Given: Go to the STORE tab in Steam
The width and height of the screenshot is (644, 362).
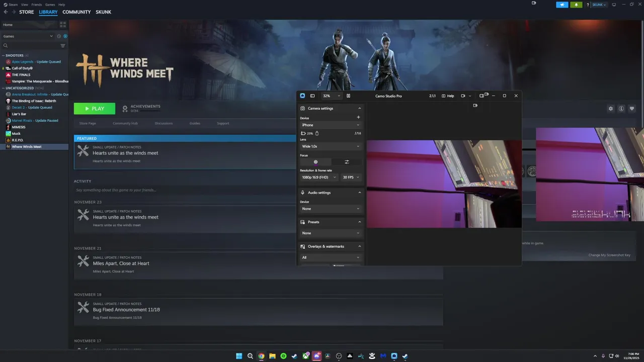Looking at the screenshot, I should (x=27, y=12).
